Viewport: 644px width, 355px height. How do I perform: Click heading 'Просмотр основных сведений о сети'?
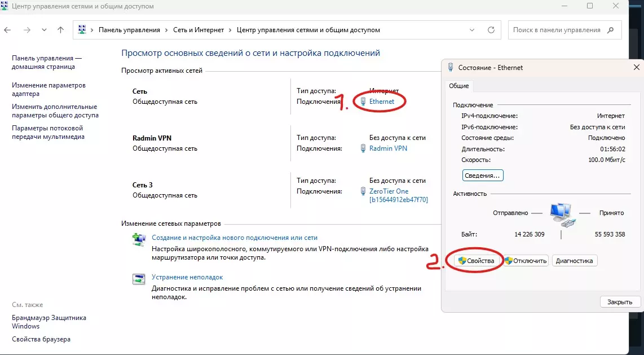point(250,53)
